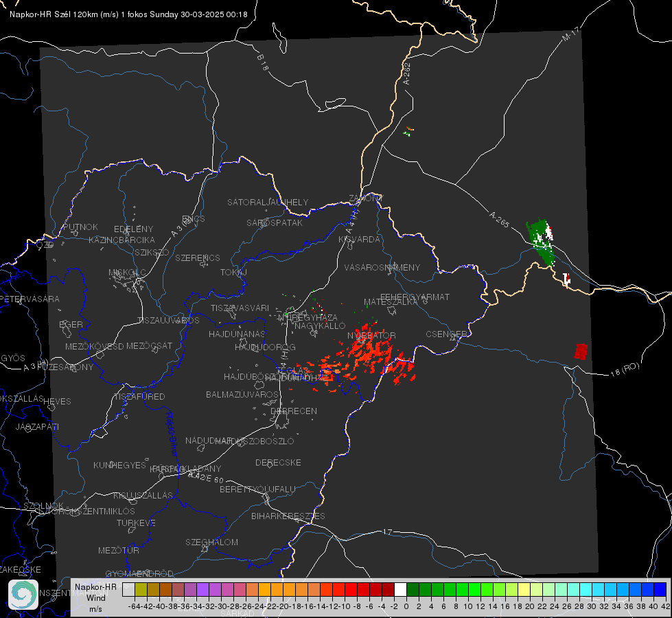
Task: Click the TÚRKEVE label
Action: [x=137, y=523]
